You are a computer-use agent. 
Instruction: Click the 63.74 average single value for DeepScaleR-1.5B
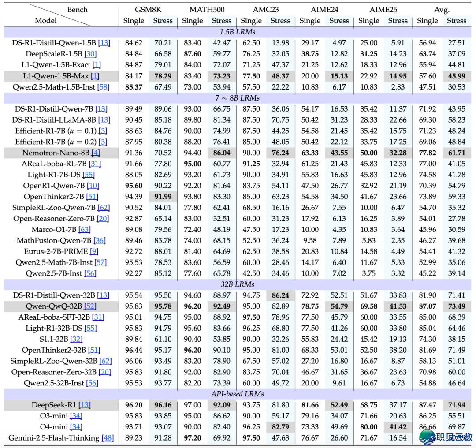point(428,54)
